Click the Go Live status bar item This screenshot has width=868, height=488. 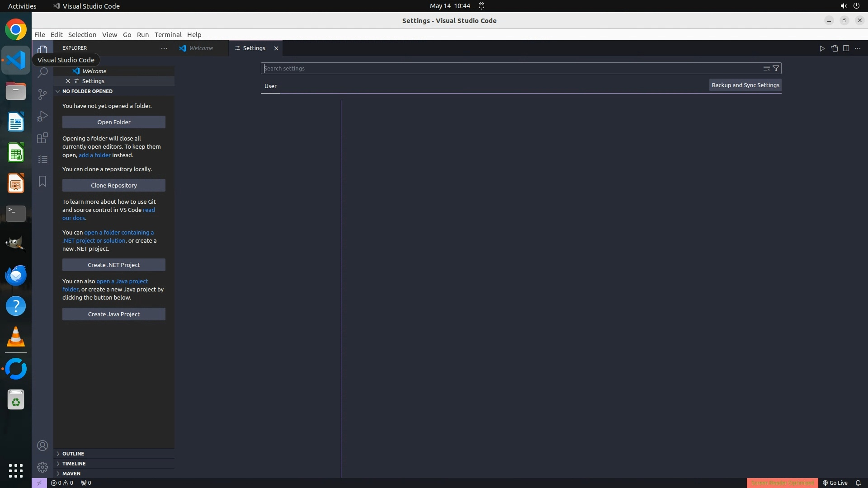point(835,483)
